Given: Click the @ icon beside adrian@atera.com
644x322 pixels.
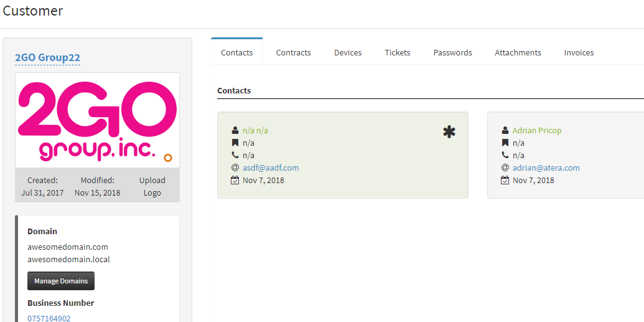Looking at the screenshot, I should click(x=505, y=168).
